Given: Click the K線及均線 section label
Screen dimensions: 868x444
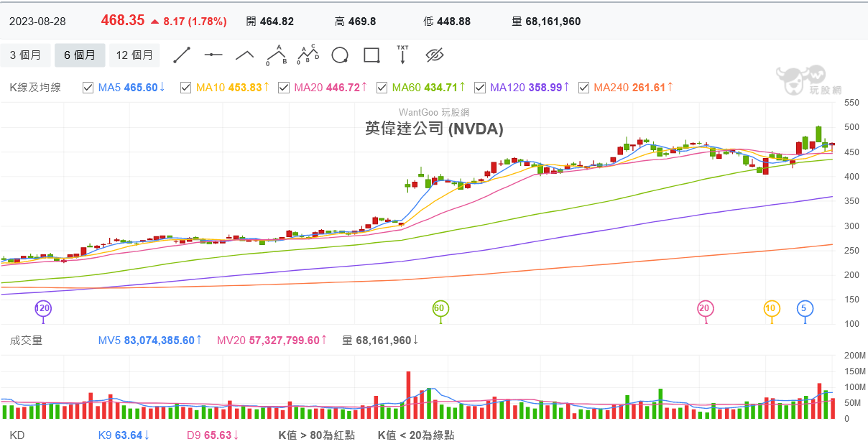Looking at the screenshot, I should 35,88.
